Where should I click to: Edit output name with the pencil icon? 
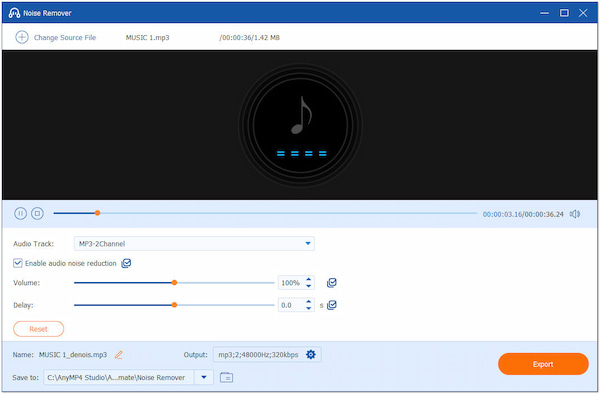point(119,355)
